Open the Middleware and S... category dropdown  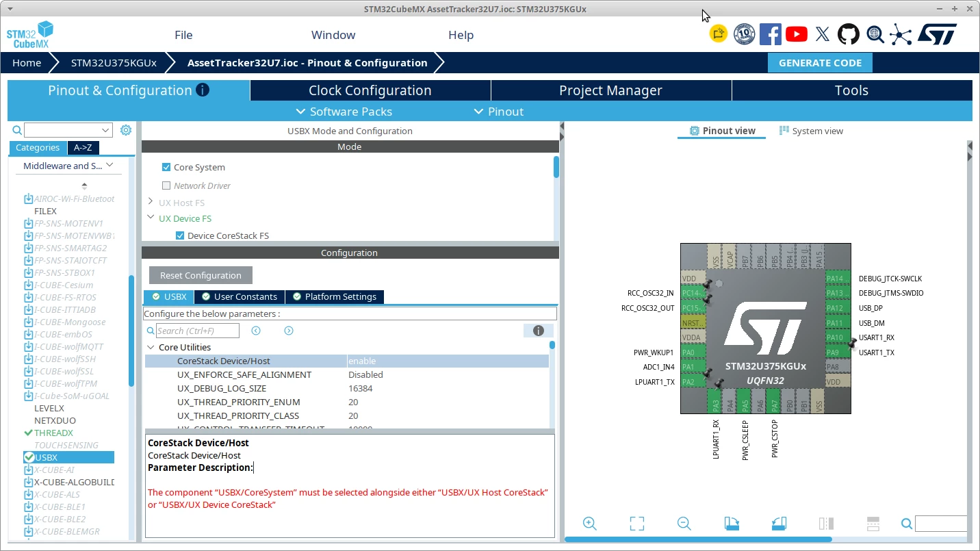tap(68, 166)
